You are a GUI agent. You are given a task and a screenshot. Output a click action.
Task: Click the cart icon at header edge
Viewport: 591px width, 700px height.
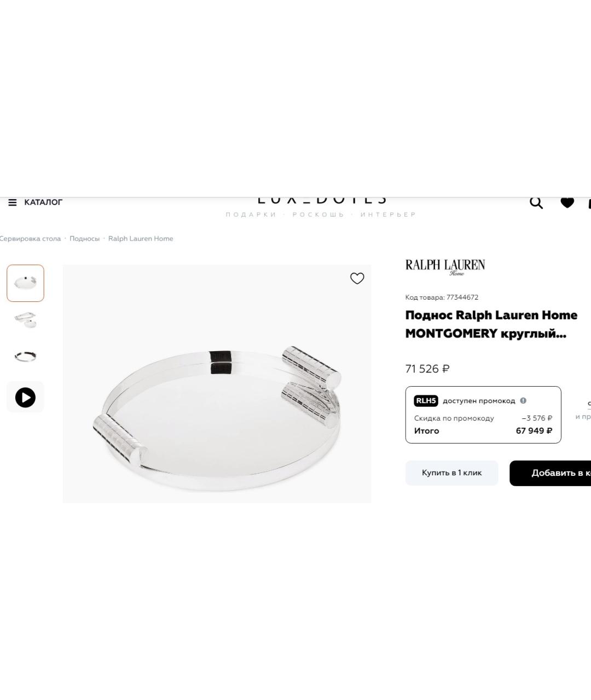[589, 203]
